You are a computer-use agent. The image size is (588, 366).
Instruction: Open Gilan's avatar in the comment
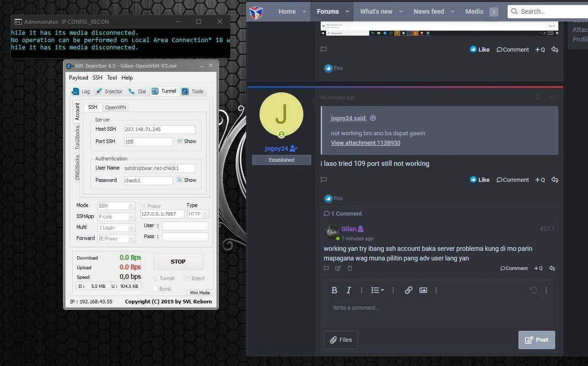(x=332, y=233)
